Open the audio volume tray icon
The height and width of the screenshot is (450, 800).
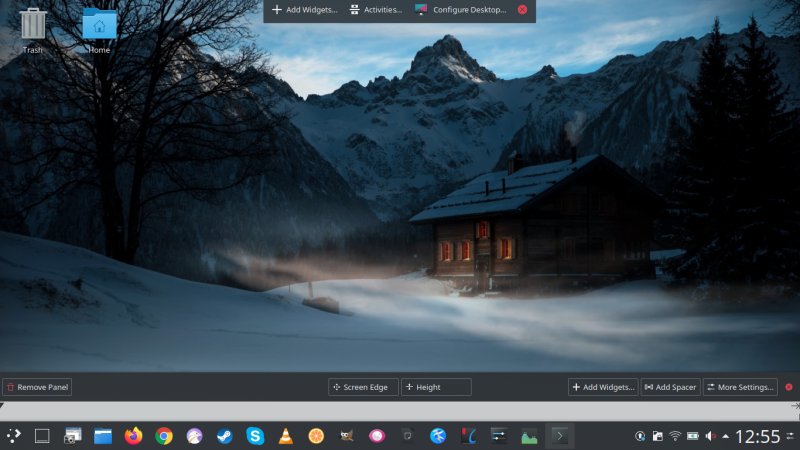pos(710,436)
